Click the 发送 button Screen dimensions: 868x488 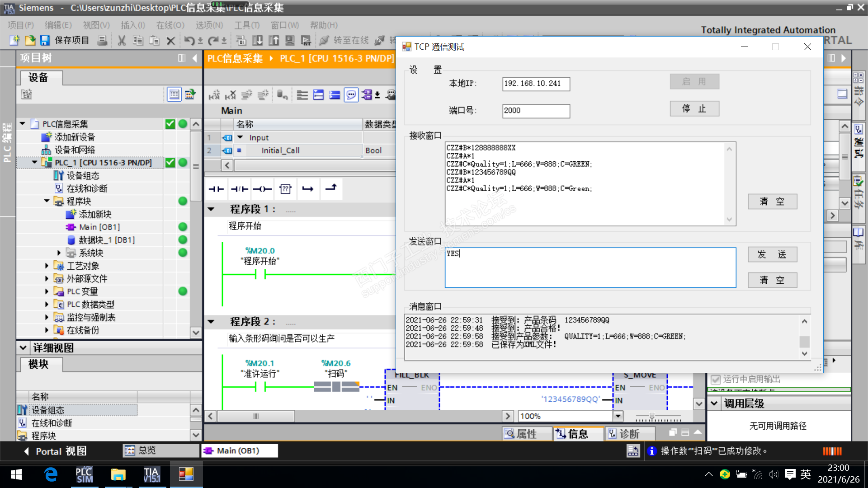click(x=772, y=254)
